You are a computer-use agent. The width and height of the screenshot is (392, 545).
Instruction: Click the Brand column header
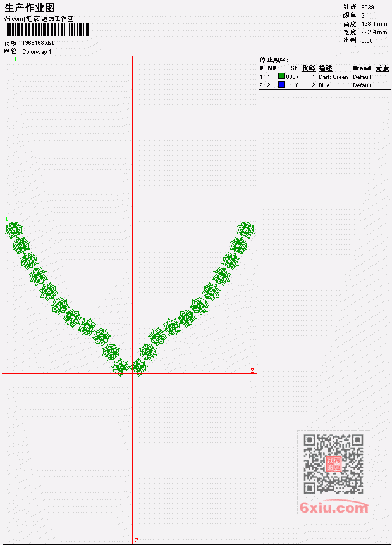click(362, 68)
